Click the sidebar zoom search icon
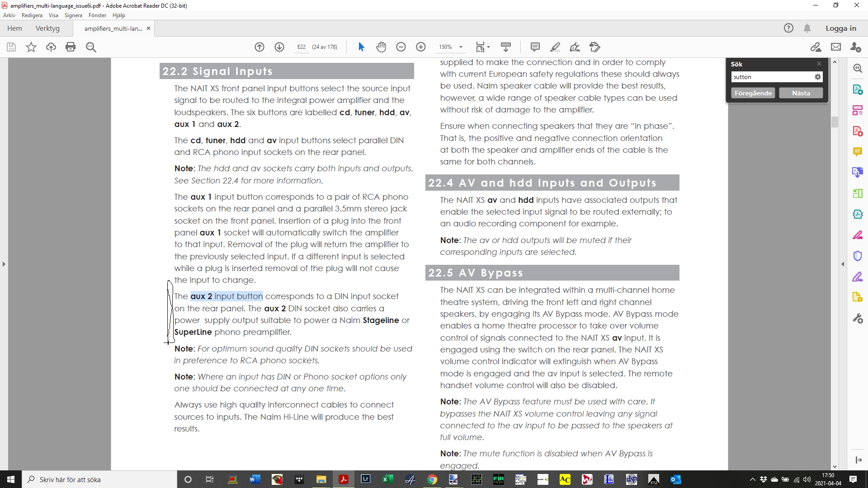Image resolution: width=868 pixels, height=488 pixels. point(858,68)
